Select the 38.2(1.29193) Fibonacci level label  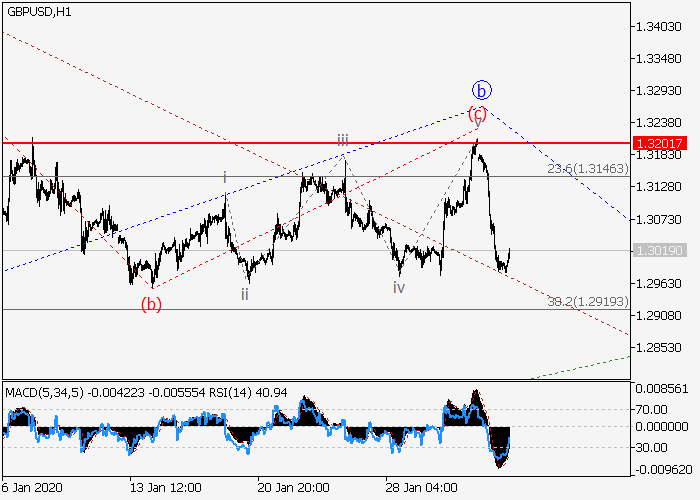pyautogui.click(x=587, y=300)
